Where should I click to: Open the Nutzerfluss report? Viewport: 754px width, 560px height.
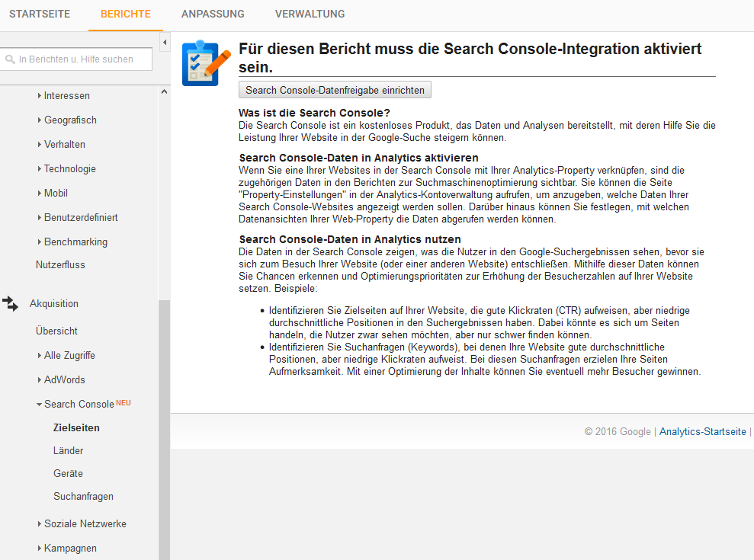click(x=60, y=265)
